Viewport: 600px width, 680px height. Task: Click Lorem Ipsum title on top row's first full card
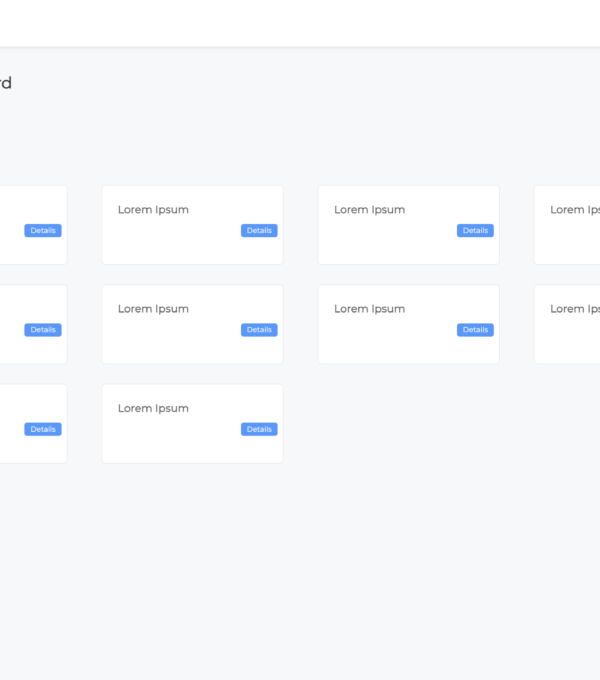(153, 210)
